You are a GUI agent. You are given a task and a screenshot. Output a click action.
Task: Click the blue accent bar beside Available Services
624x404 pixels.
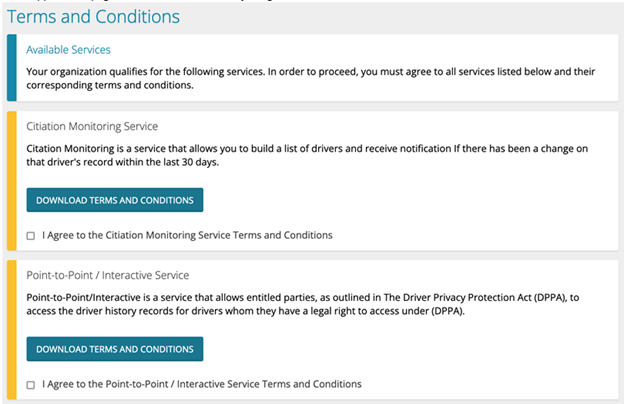(x=11, y=68)
